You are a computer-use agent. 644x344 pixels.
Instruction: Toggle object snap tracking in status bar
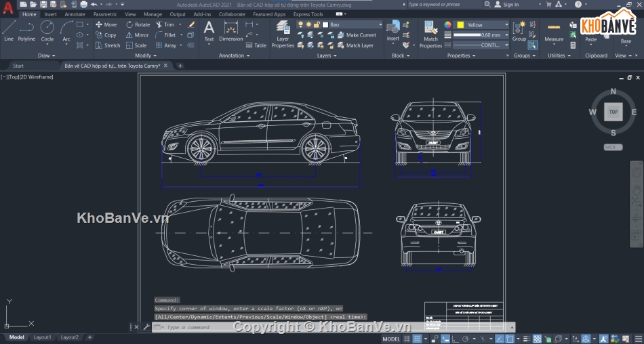pyautogui.click(x=500, y=339)
